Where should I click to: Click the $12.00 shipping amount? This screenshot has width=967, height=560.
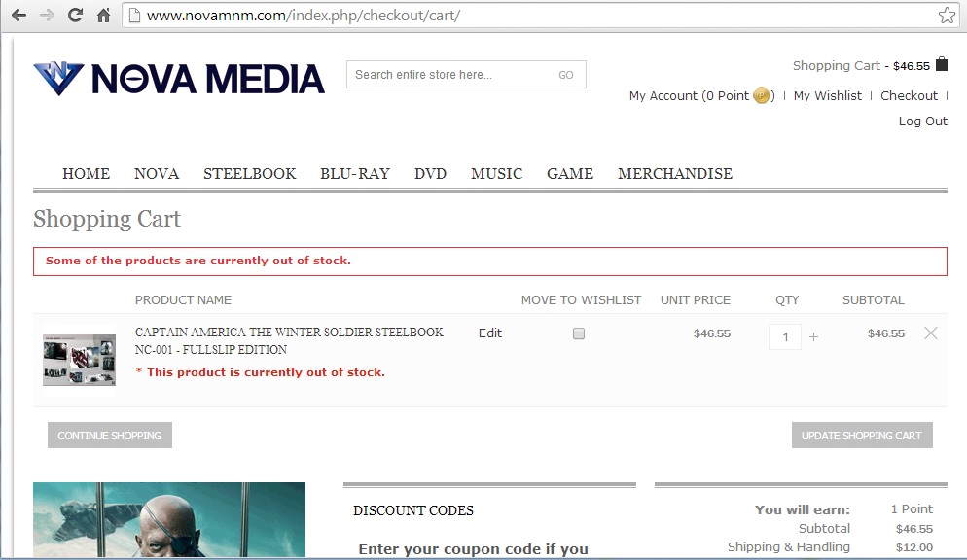pos(913,547)
